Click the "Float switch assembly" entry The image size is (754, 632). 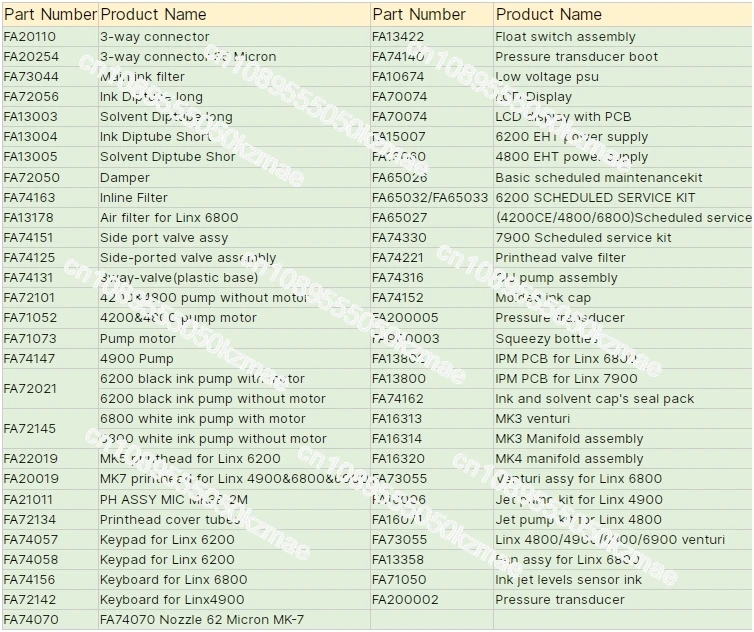coord(565,37)
